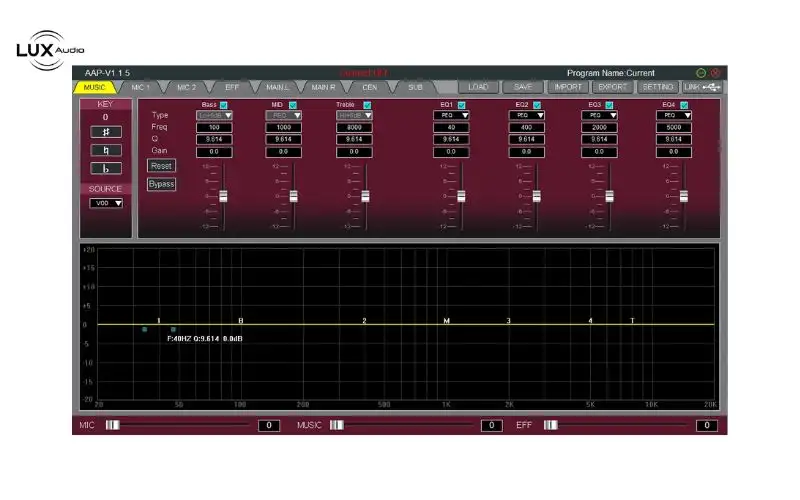Click the natural key button
This screenshot has height=500, width=800.
[105, 150]
